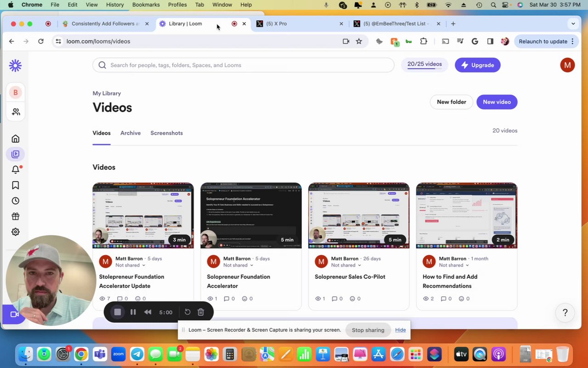Go back with Chrome back arrow
588x368 pixels.
point(11,41)
